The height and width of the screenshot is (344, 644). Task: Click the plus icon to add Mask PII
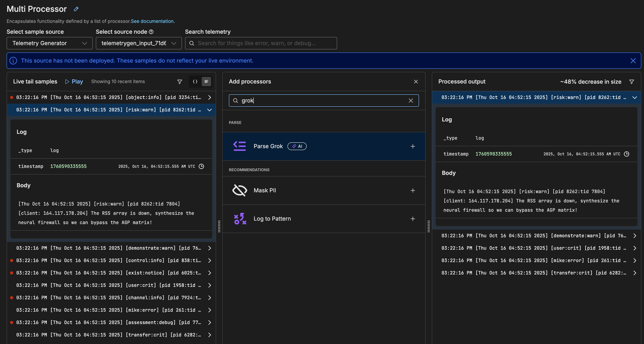(413, 190)
